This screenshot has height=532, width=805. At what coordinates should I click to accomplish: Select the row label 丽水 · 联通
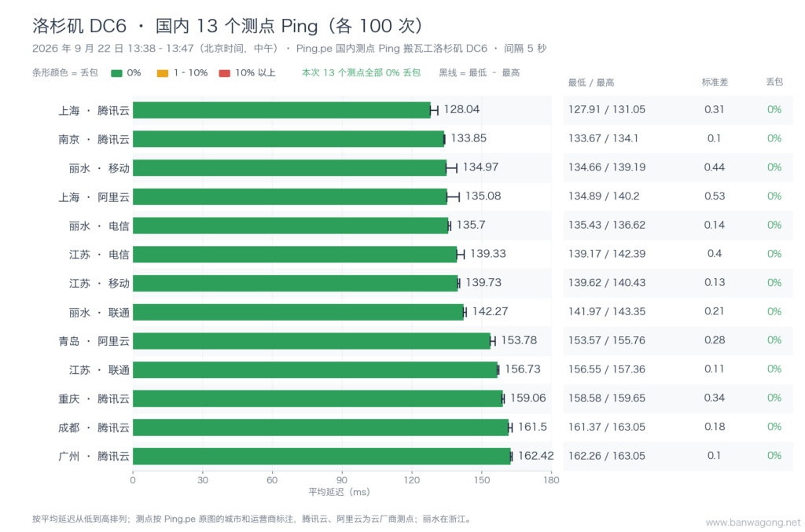point(99,313)
